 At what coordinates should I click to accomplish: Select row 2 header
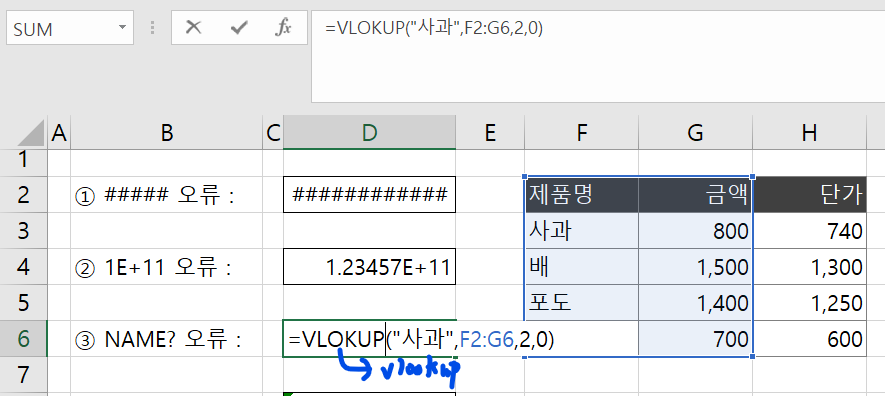23,195
